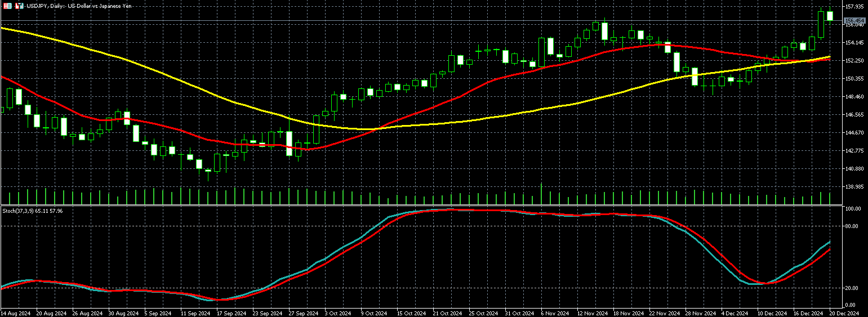Click the 10 Dec 2024 date label
This screenshot has height=317, width=868.
[x=771, y=313]
